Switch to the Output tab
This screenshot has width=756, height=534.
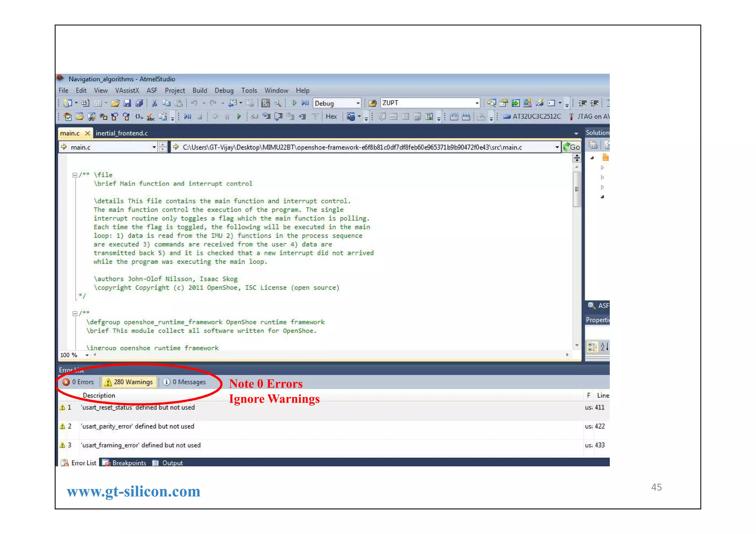pyautogui.click(x=168, y=463)
